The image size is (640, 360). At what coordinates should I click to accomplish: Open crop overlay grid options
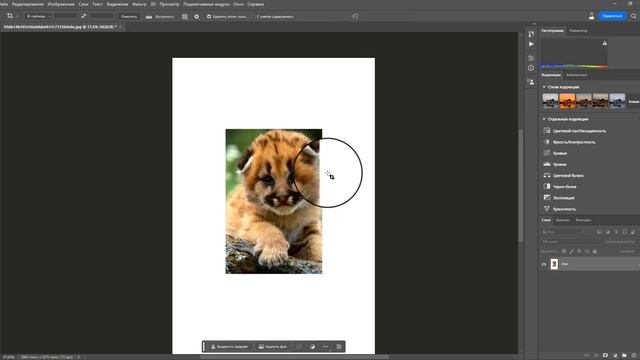click(185, 17)
